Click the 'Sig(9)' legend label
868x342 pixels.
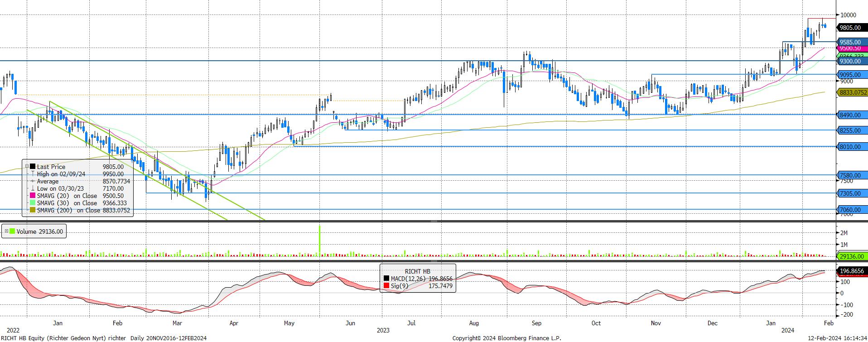coord(399,286)
